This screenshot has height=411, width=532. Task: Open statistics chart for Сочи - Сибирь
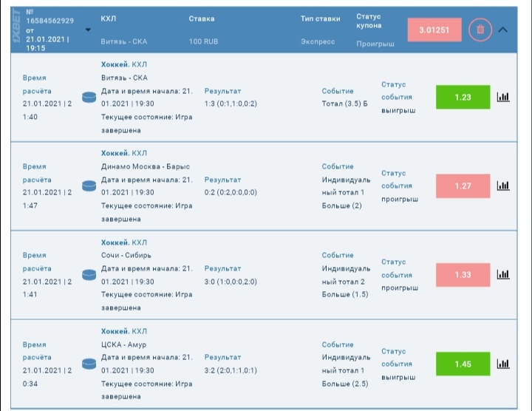click(x=503, y=274)
